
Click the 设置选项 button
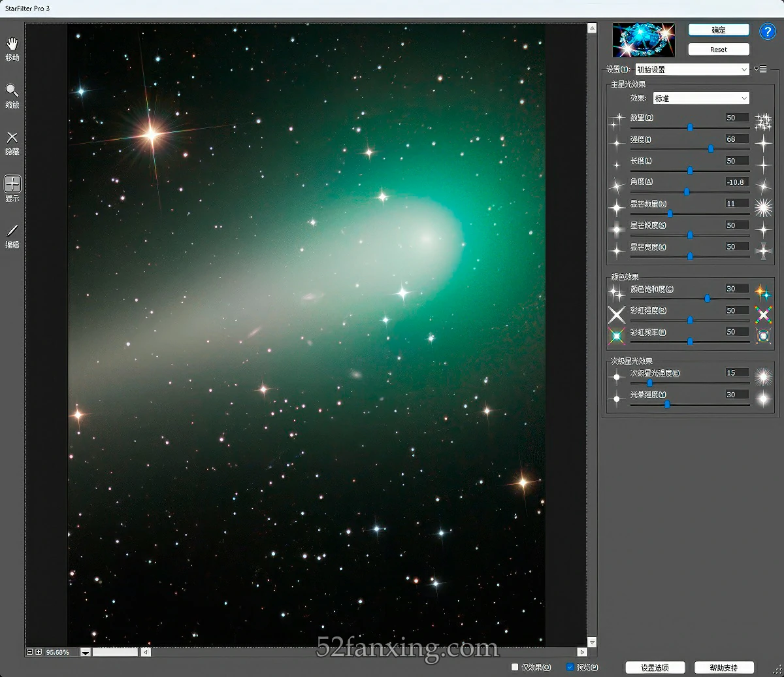[x=655, y=667]
